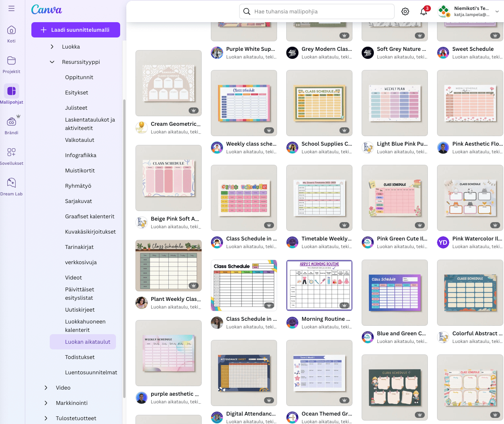Open settings gear icon
Image resolution: width=504 pixels, height=424 pixels.
tap(405, 11)
